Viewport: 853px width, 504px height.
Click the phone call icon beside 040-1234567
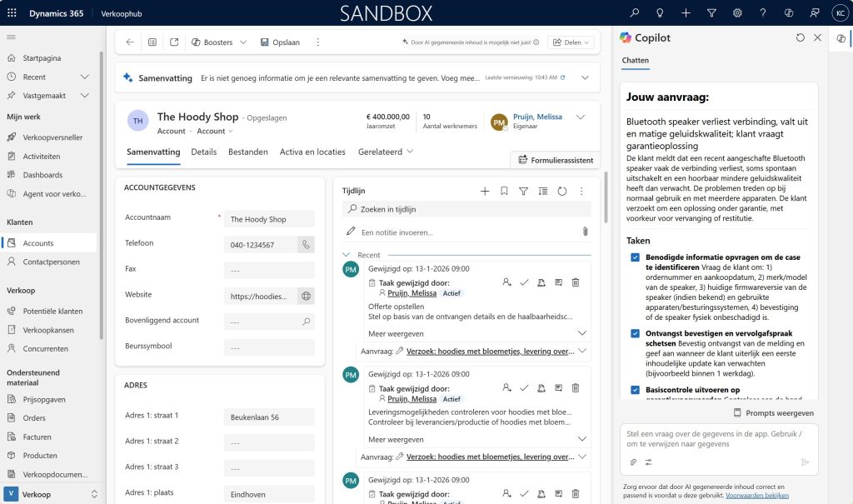[306, 244]
